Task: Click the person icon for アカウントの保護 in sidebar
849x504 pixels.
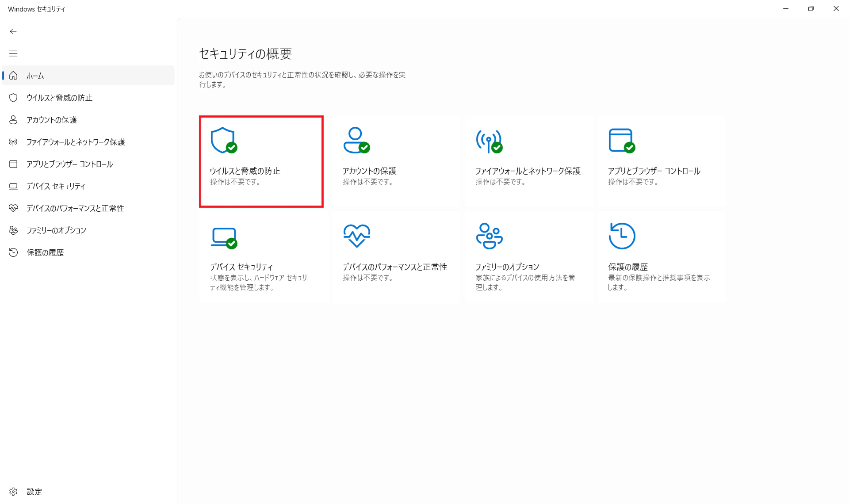Action: point(13,120)
